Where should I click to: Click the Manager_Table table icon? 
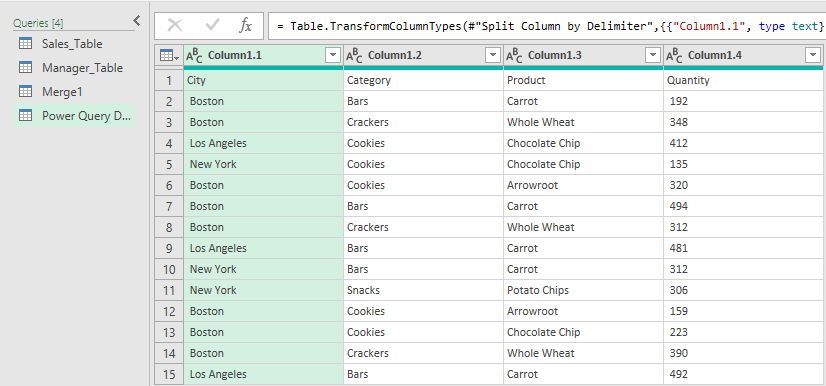25,68
